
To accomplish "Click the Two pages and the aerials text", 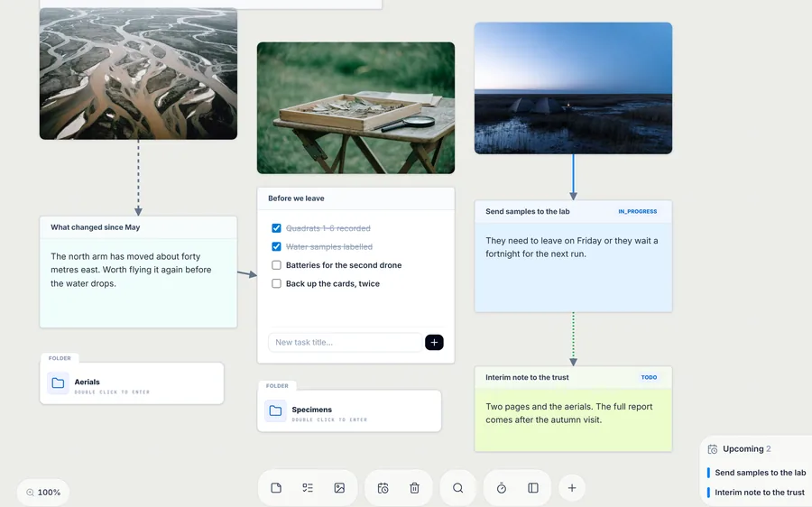I will [568, 413].
